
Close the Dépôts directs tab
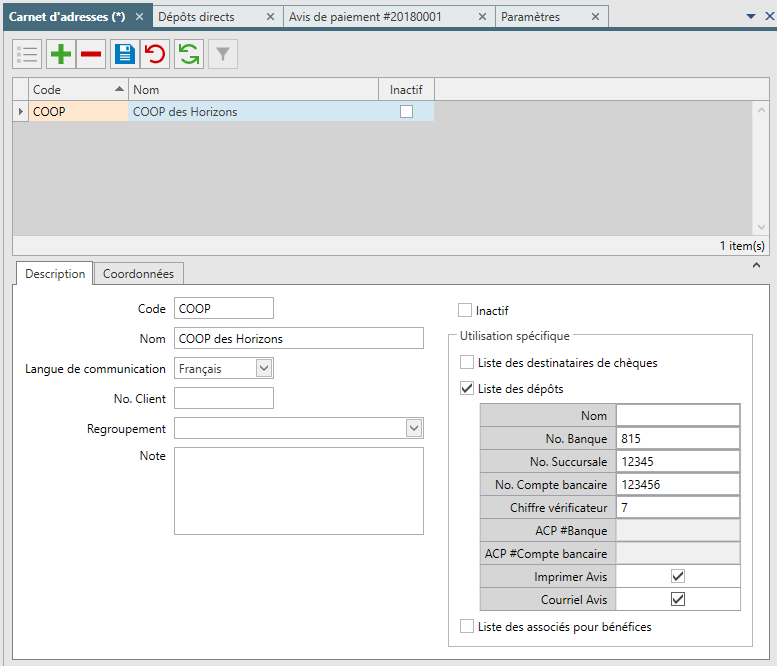coord(271,17)
